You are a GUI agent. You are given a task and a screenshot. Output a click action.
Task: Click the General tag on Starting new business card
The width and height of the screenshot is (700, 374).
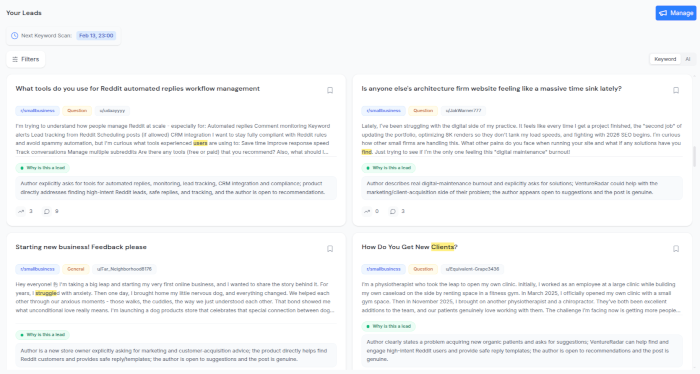[x=75, y=269]
